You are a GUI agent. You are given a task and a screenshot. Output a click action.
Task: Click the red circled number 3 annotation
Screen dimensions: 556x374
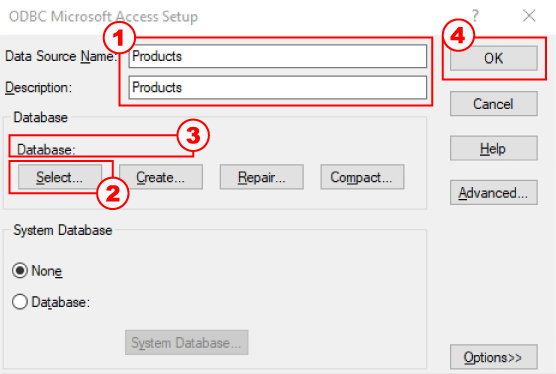click(x=193, y=135)
